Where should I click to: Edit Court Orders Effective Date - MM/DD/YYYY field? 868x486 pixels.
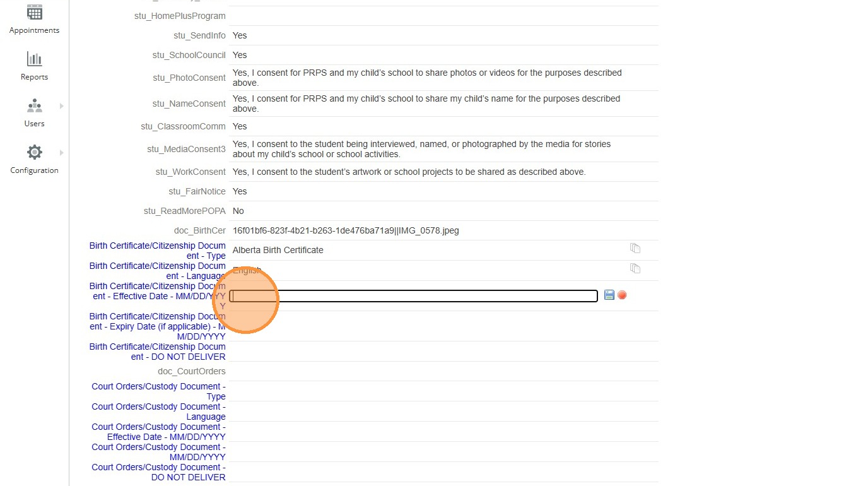tap(158, 432)
